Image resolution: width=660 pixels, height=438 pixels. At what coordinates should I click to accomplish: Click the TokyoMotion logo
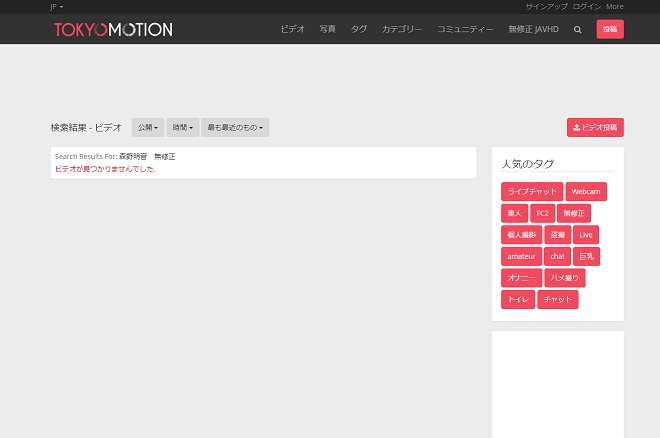[x=113, y=30]
